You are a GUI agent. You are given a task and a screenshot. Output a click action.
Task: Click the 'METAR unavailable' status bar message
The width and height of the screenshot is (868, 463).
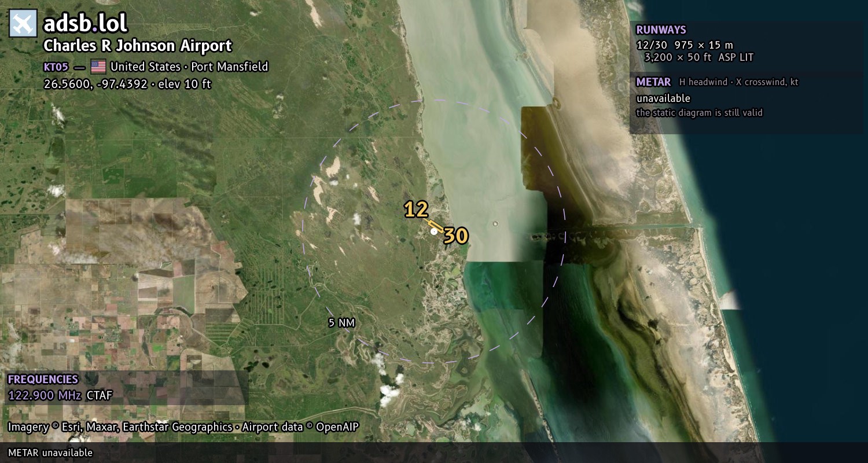coord(50,453)
